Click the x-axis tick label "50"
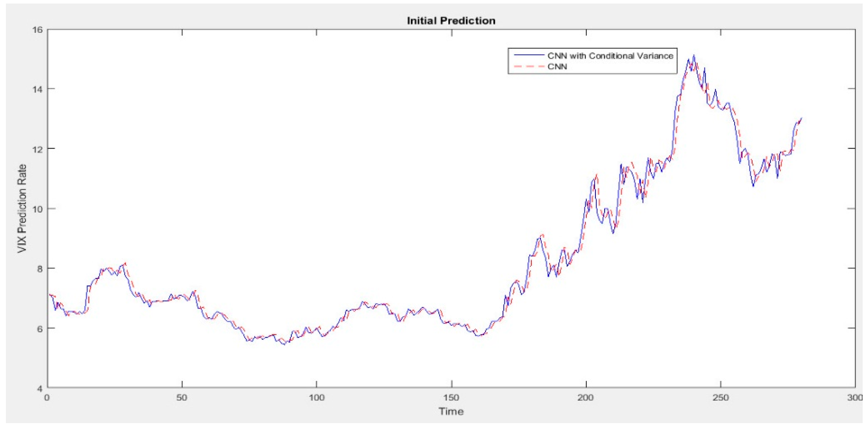 [x=182, y=398]
